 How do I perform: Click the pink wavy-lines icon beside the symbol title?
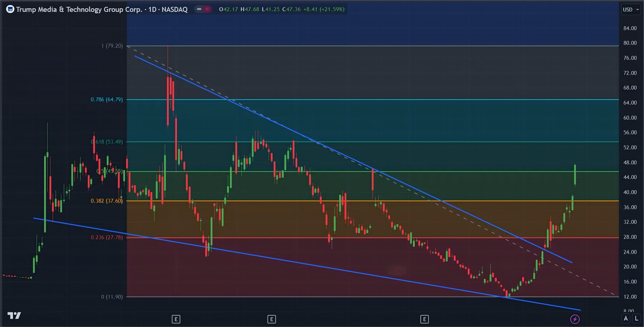pos(207,9)
